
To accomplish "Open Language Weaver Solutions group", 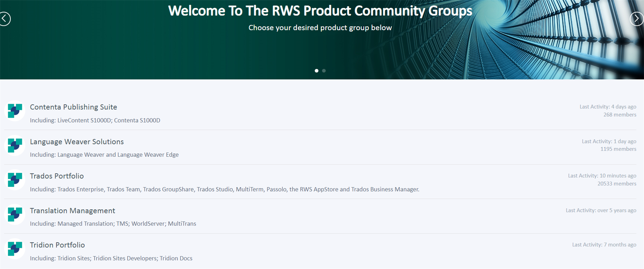I will [x=77, y=141].
